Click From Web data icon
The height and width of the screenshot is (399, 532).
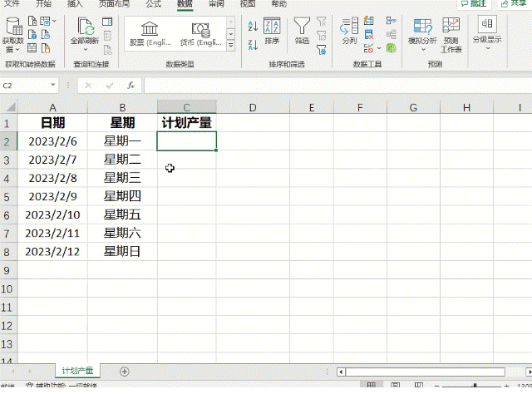pyautogui.click(x=32, y=35)
